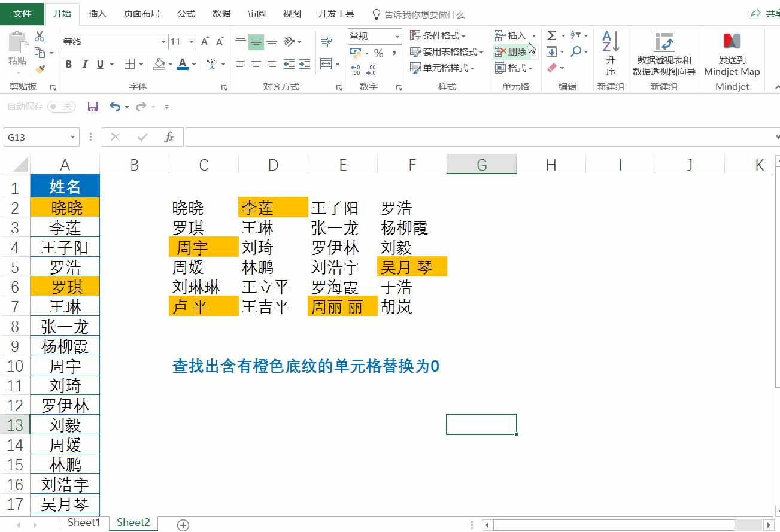Click the AutoSum Σ icon

click(x=552, y=35)
